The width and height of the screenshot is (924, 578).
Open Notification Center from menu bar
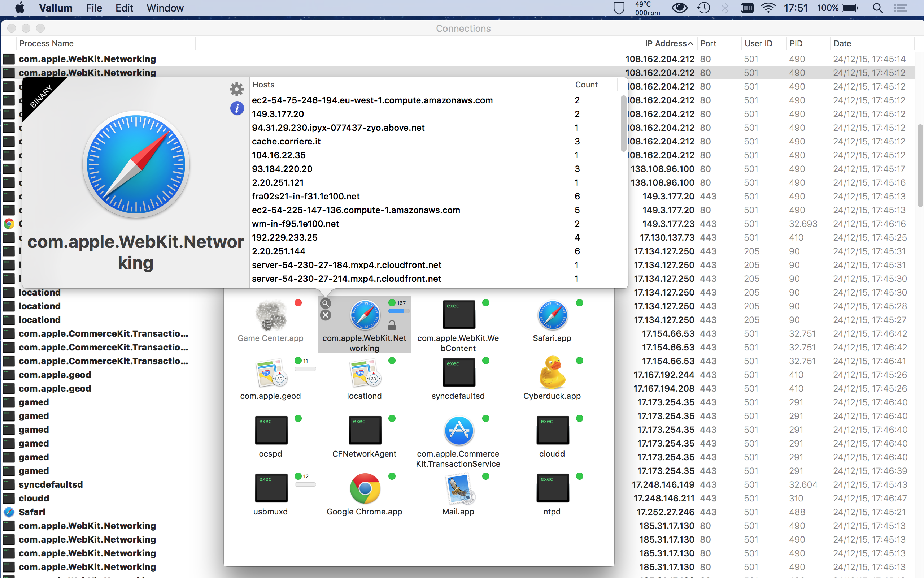901,8
